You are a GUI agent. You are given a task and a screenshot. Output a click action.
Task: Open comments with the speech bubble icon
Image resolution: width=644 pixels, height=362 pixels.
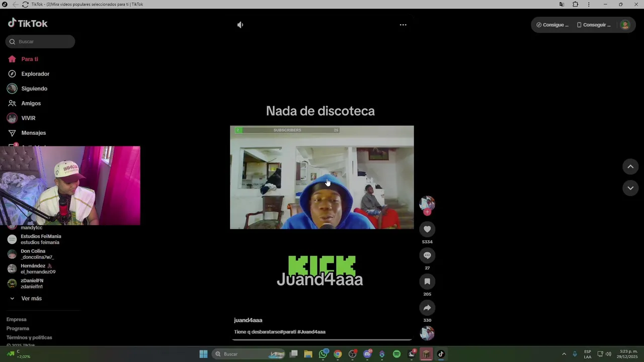coord(427,255)
